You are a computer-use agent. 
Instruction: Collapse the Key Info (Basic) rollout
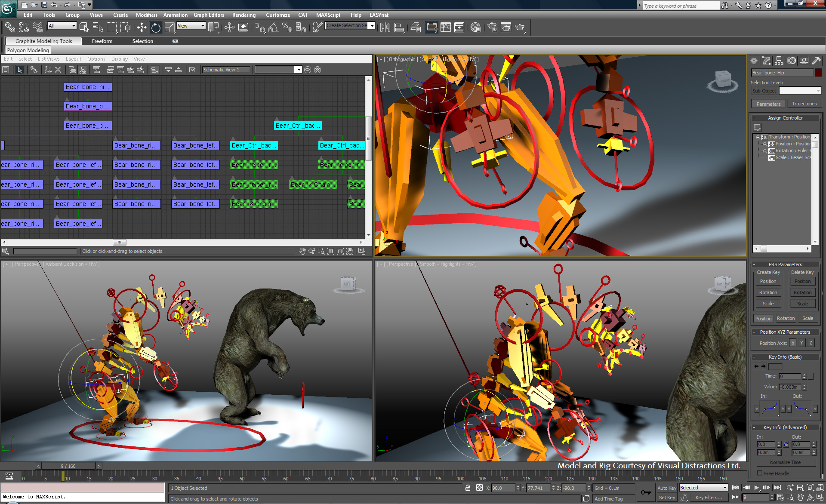pos(785,357)
